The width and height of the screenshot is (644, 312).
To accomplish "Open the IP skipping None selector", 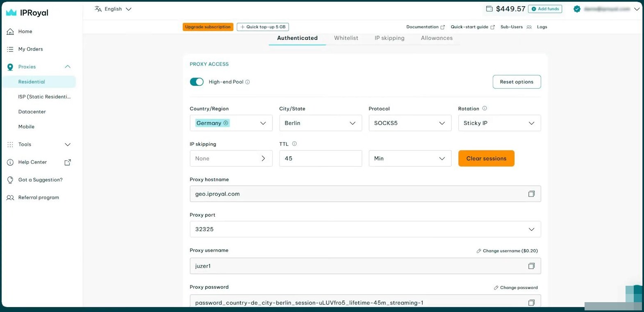I will [x=231, y=158].
